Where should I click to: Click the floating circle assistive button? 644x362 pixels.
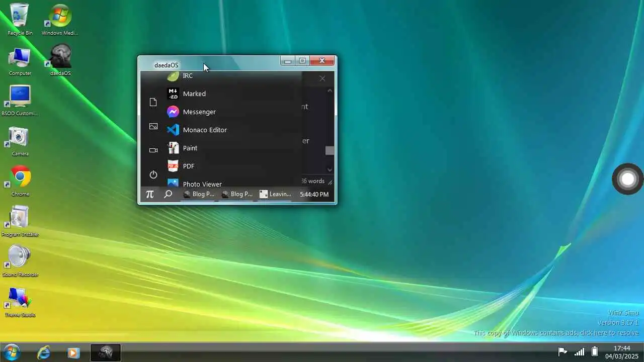click(x=627, y=178)
